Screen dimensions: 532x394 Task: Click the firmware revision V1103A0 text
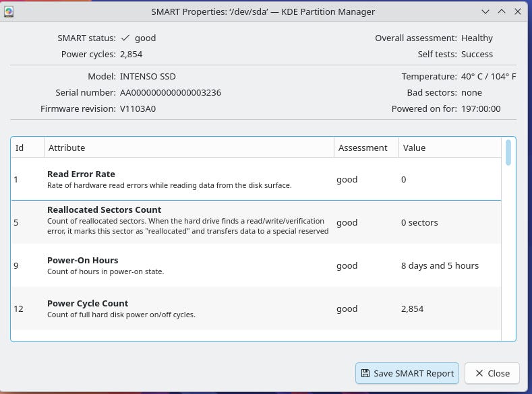click(138, 108)
